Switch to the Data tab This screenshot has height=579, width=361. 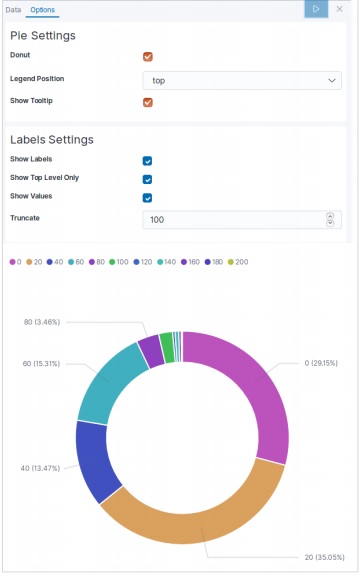point(13,10)
